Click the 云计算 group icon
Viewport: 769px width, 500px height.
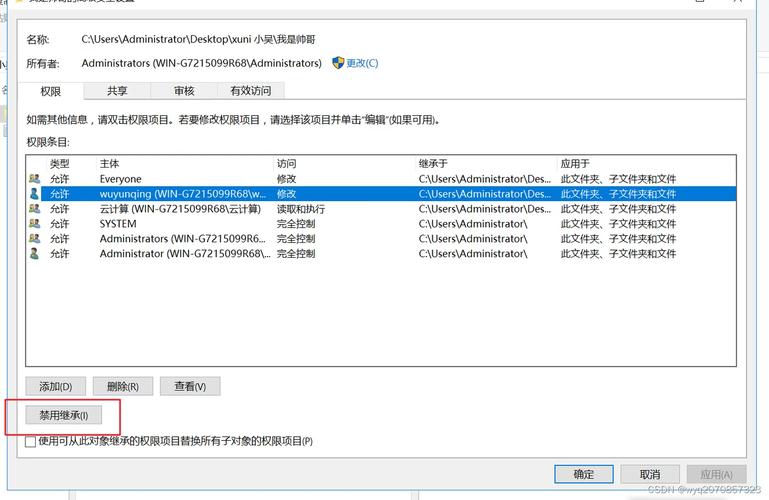[x=34, y=209]
